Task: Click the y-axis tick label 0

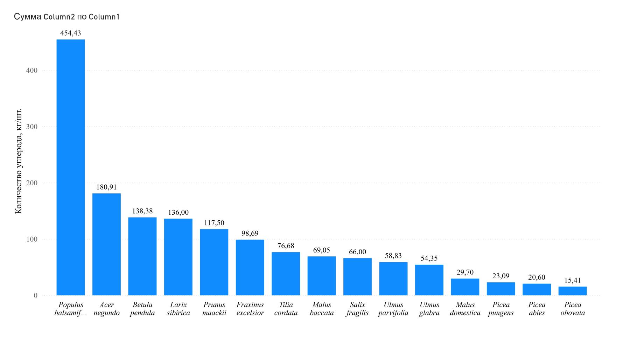Action: [x=36, y=295]
